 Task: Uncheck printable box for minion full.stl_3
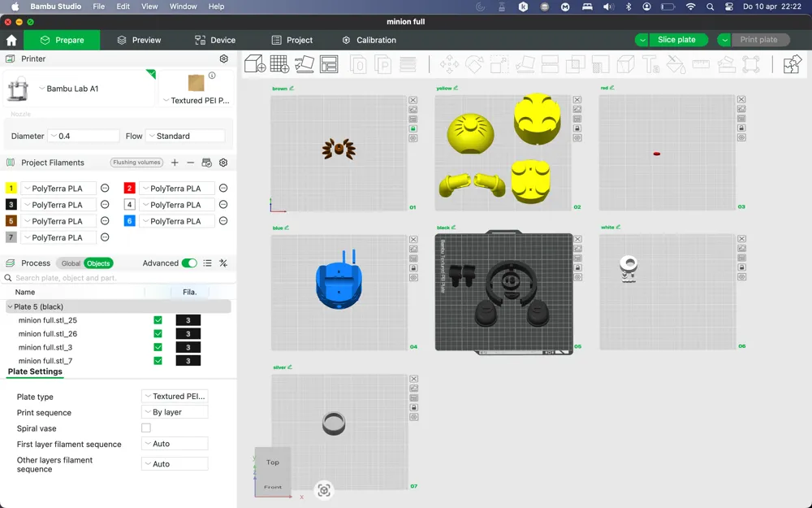pos(158,347)
